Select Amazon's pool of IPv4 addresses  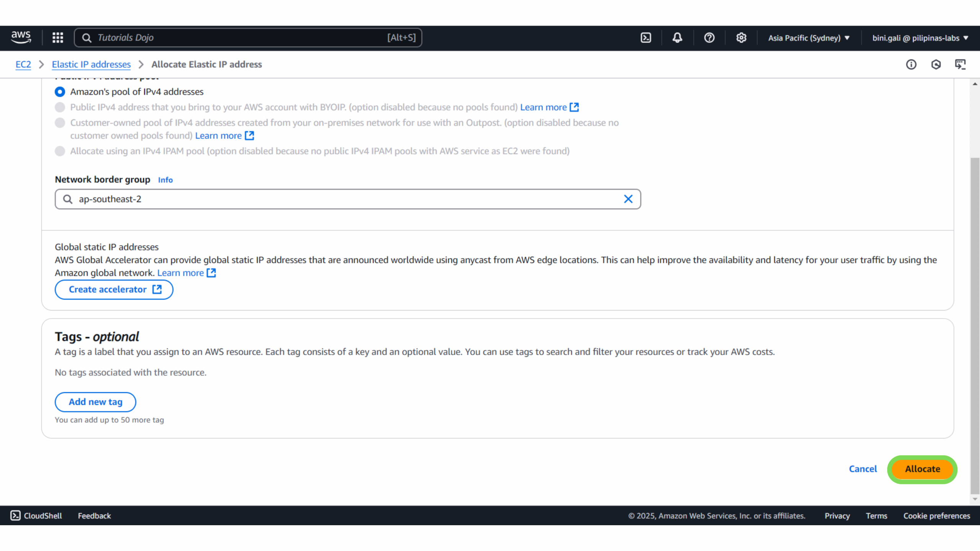pyautogui.click(x=60, y=92)
